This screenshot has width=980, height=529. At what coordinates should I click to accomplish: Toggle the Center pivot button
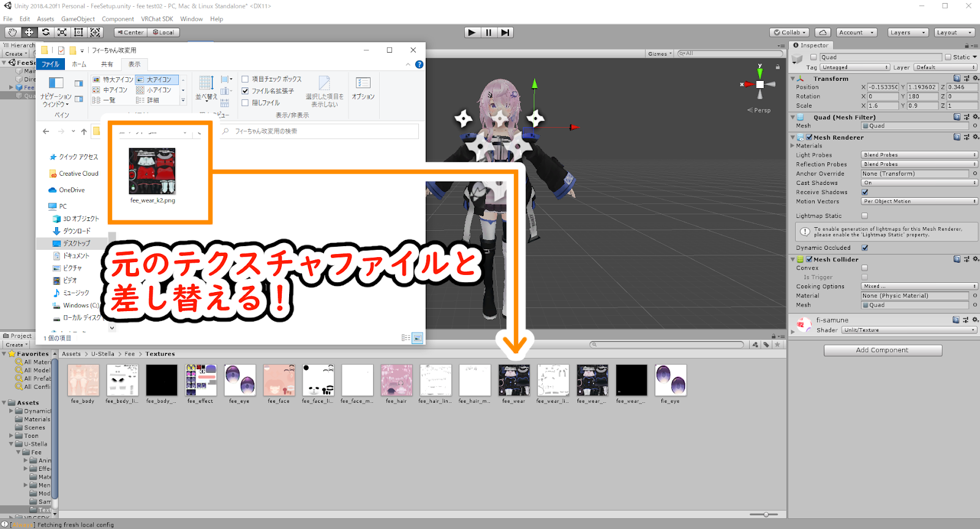click(x=130, y=32)
